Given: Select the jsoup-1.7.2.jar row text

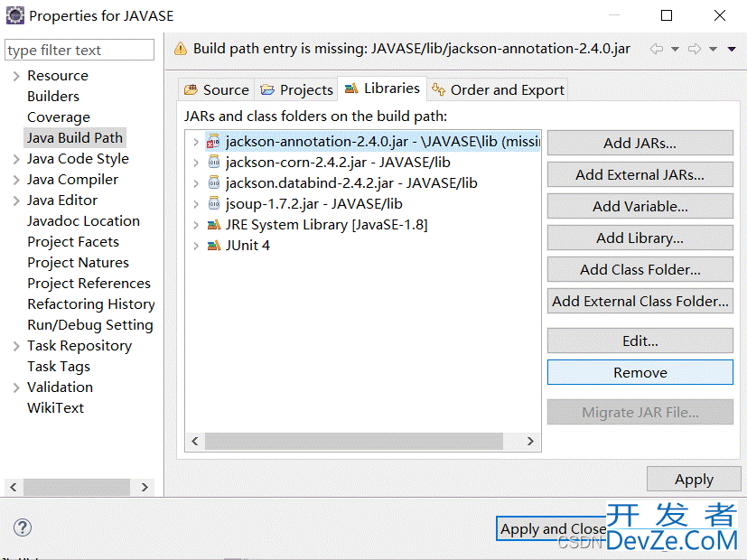Looking at the screenshot, I should tap(314, 204).
